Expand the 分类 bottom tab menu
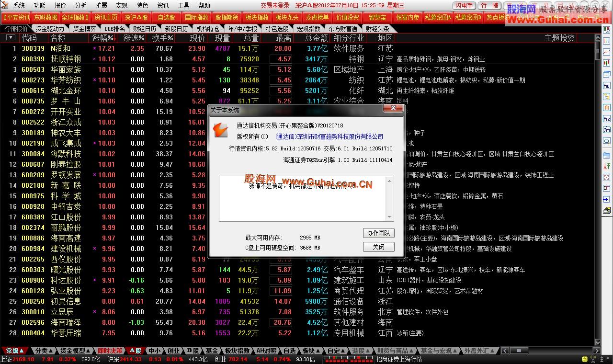The image size is (613, 364). click(51, 351)
